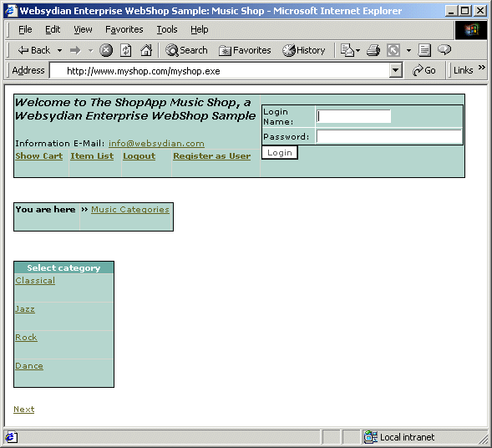Expand the Links toolbar chevron

pyautogui.click(x=482, y=67)
